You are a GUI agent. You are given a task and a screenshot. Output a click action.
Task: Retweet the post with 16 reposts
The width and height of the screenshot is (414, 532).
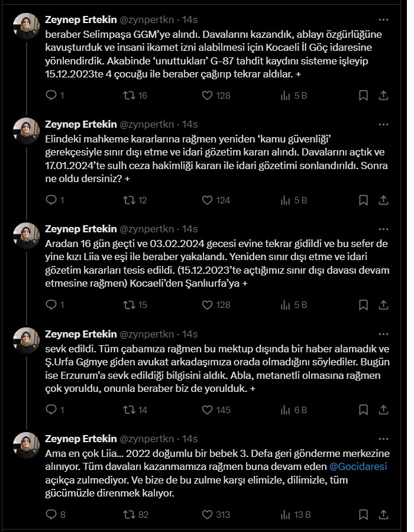point(129,95)
